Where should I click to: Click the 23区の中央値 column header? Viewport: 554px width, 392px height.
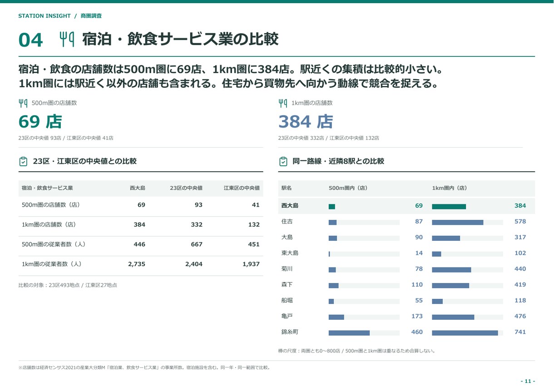pos(186,188)
